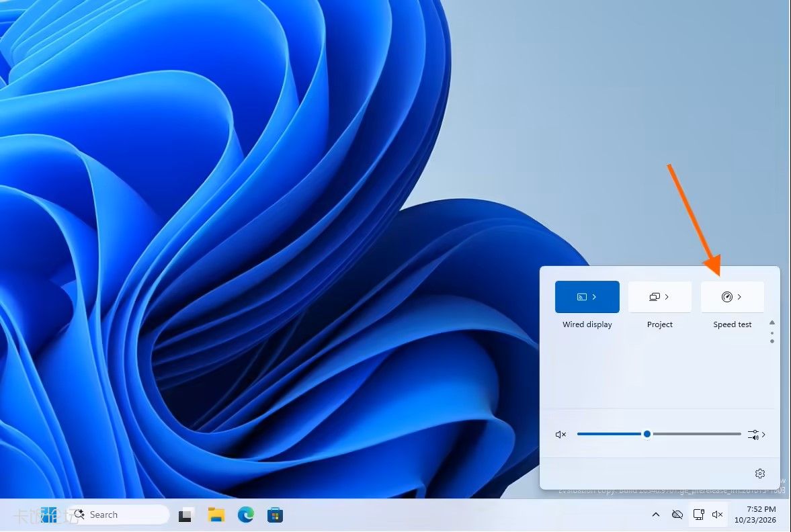This screenshot has height=532, width=791.
Task: Click the "Wired display" label text
Action: [x=587, y=324]
